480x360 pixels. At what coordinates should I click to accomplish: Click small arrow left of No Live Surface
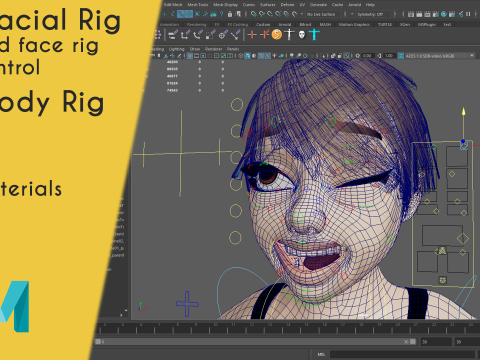302,14
